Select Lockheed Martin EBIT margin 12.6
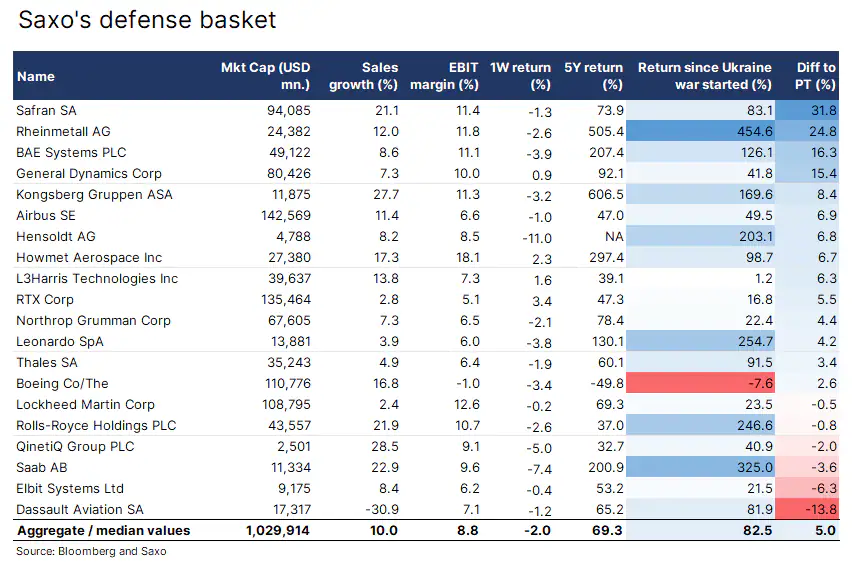Image resolution: width=855 pixels, height=571 pixels. pos(468,405)
